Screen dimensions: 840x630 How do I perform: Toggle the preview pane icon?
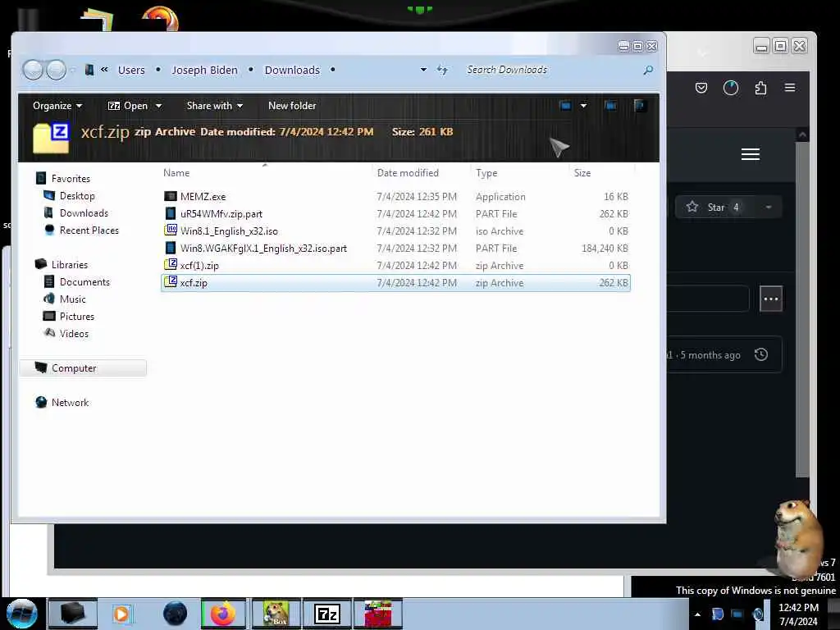click(610, 106)
